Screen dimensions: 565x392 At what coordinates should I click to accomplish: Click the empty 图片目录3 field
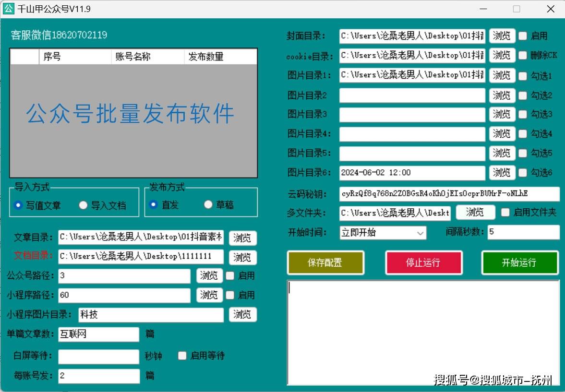pyautogui.click(x=412, y=115)
